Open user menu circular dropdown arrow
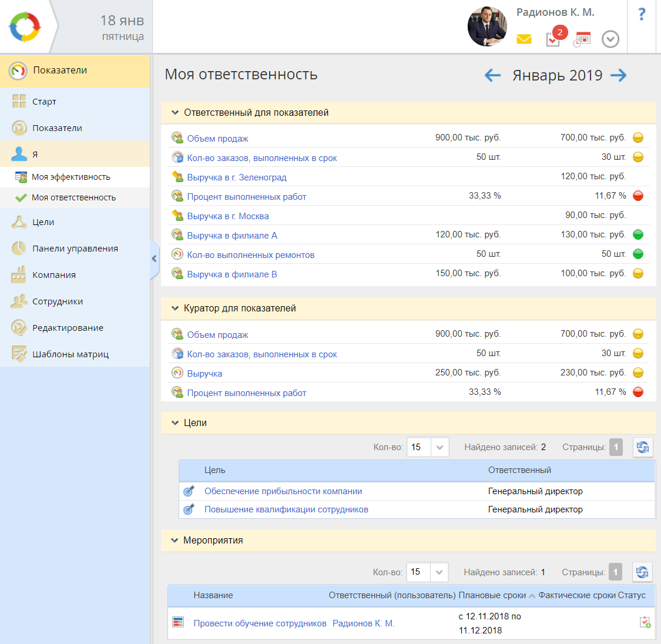The image size is (661, 644). point(610,39)
